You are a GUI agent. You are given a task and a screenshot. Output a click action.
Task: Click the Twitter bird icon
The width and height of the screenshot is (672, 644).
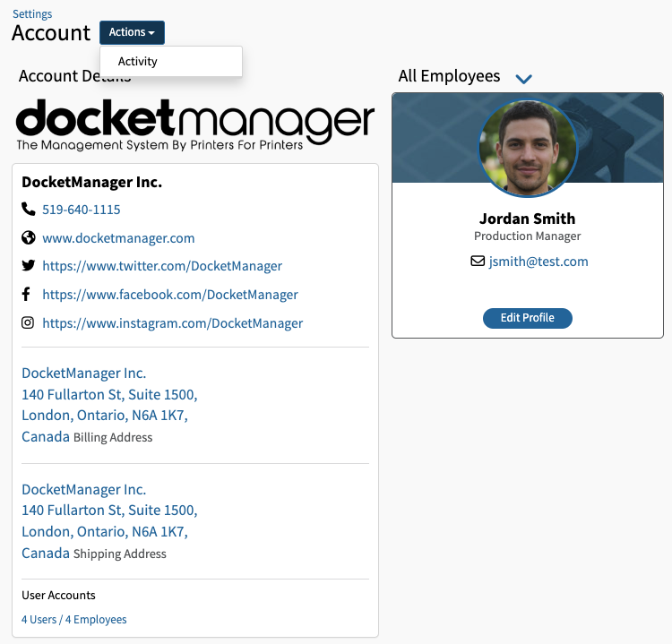tap(29, 266)
